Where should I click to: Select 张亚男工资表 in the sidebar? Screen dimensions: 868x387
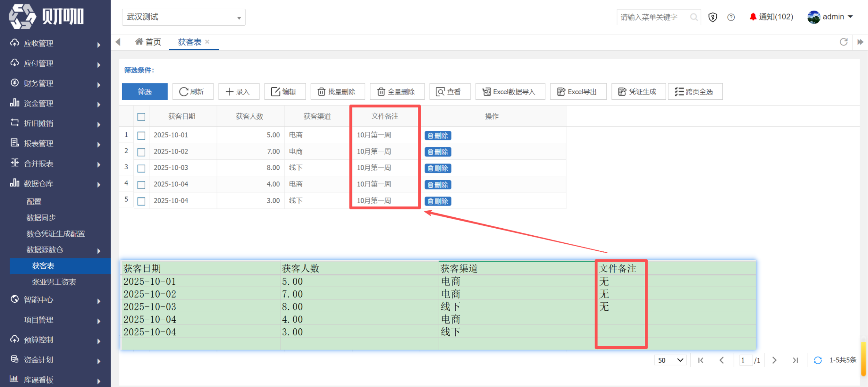coord(54,282)
